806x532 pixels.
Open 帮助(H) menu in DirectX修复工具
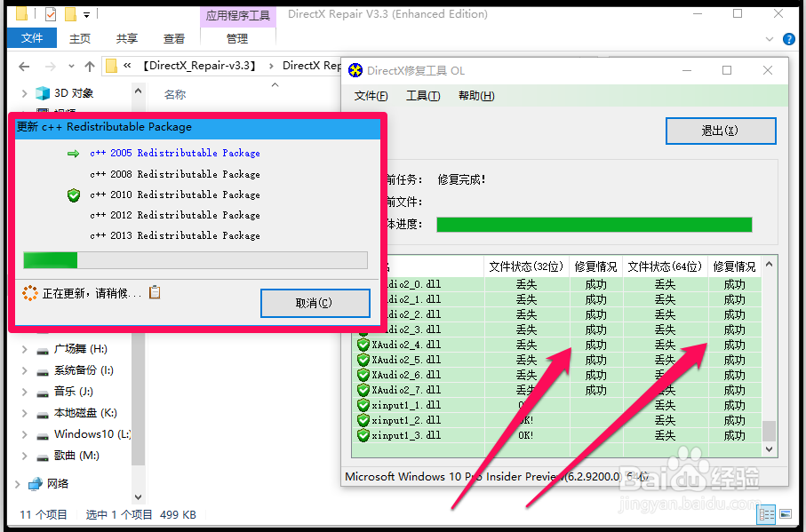[x=476, y=96]
